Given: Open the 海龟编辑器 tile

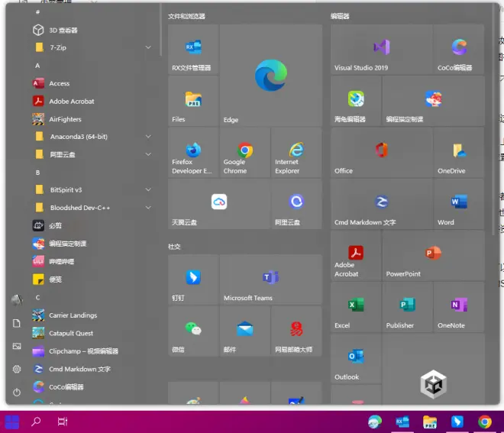Looking at the screenshot, I should 356,101.
